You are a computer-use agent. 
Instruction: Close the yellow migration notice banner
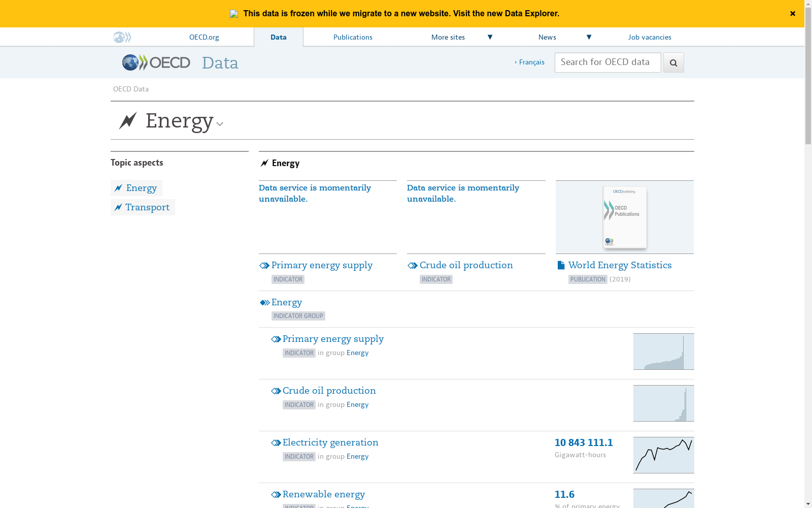(x=792, y=14)
